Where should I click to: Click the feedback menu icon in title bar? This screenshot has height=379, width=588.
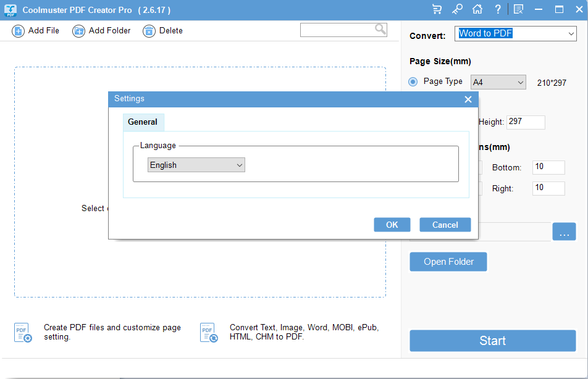(519, 9)
